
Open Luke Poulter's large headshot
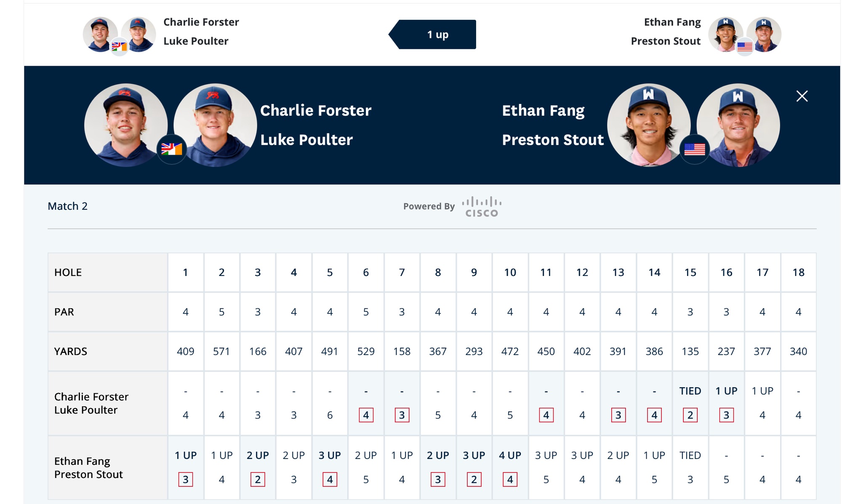pyautogui.click(x=215, y=125)
